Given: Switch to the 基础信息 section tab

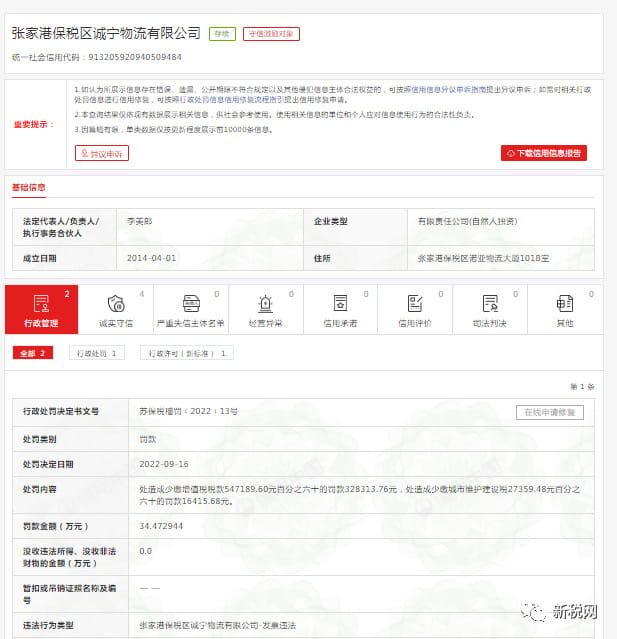Looking at the screenshot, I should pyautogui.click(x=28, y=187).
